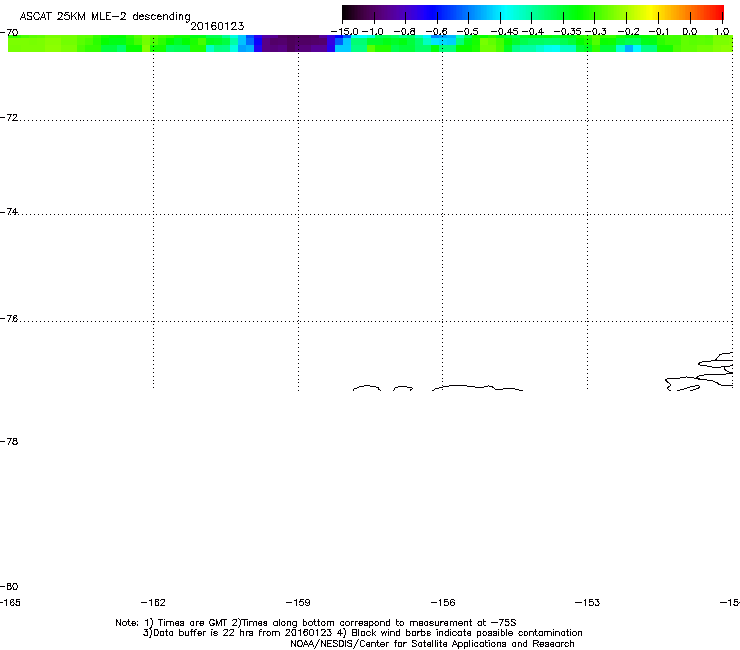
Task: Click the -15.0 label on the color scale
Action: 345,32
